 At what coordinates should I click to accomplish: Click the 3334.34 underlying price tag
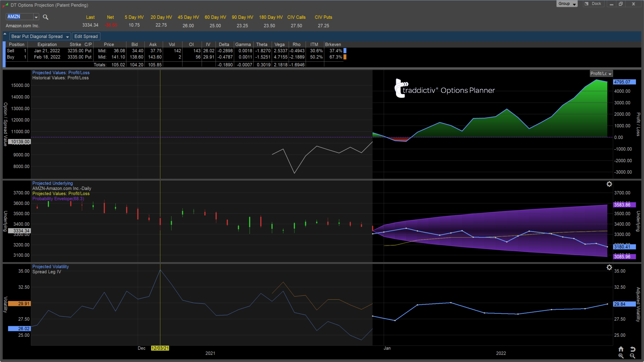click(19, 231)
